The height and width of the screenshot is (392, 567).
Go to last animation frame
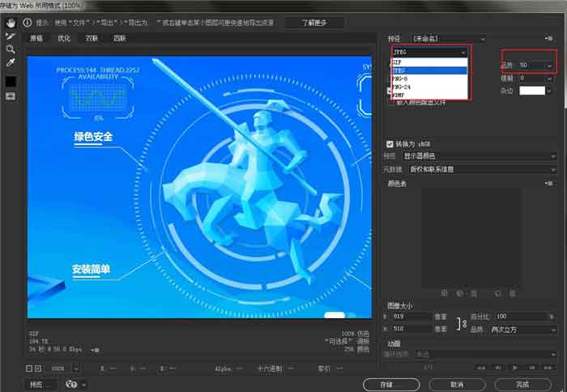548,368
